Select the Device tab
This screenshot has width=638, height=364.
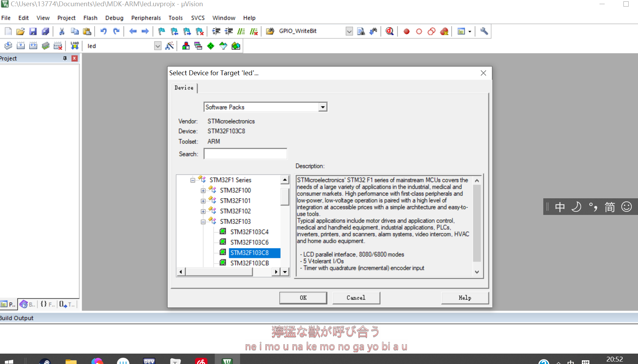click(x=184, y=88)
